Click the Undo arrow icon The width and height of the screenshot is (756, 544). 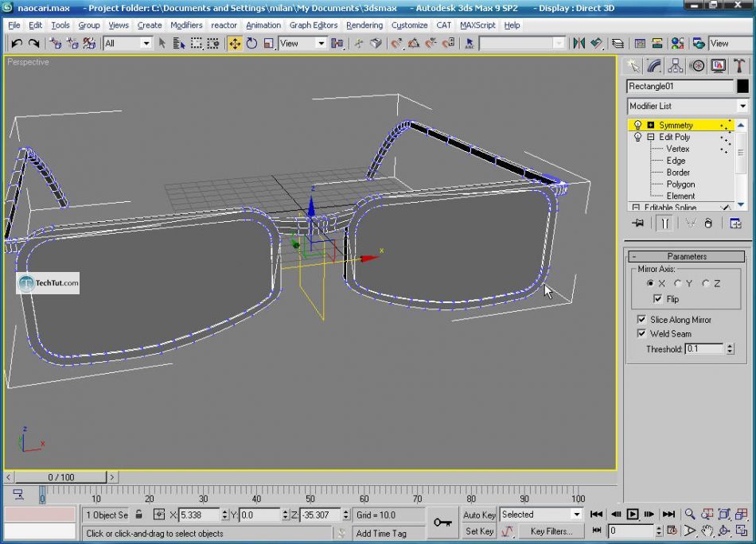(x=17, y=44)
